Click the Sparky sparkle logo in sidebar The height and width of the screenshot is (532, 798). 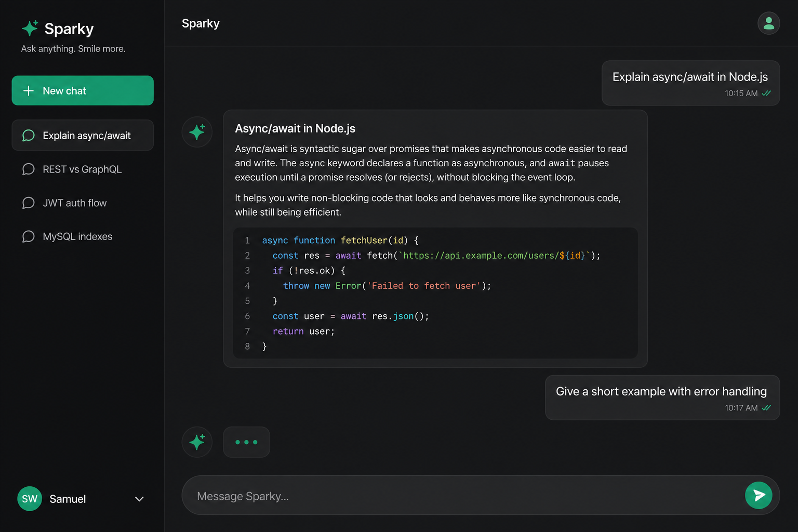click(30, 28)
